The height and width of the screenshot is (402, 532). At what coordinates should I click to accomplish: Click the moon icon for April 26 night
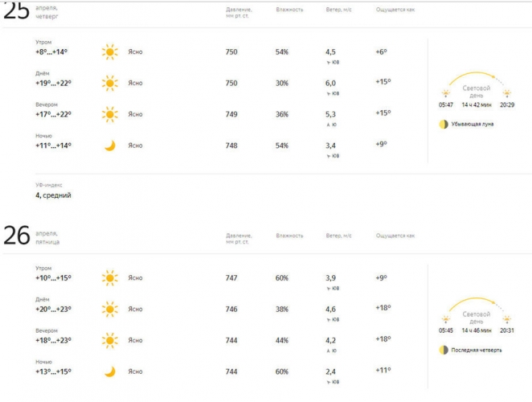(x=109, y=371)
